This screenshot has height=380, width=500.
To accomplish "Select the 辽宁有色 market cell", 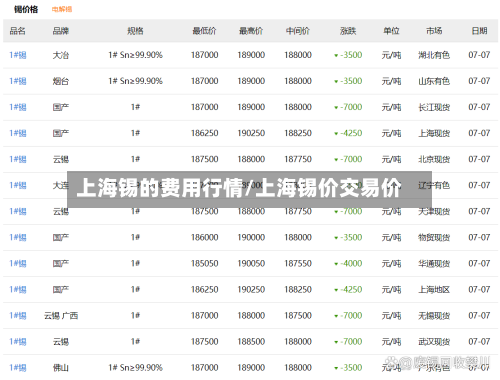I will [x=434, y=185].
